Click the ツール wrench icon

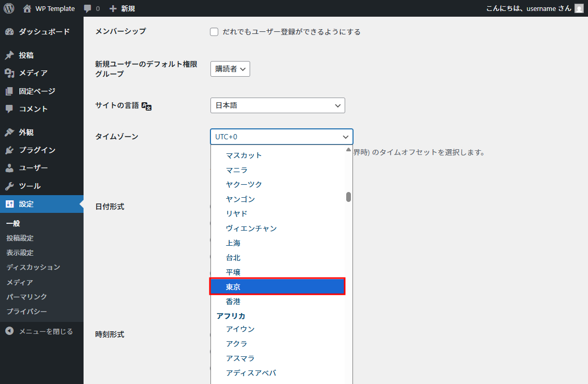(x=9, y=186)
